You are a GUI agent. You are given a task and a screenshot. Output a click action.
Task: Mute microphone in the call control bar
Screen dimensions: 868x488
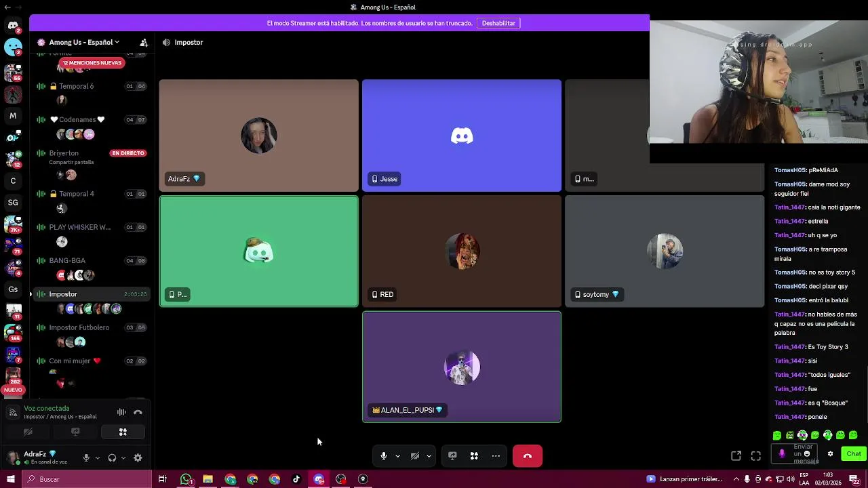(x=383, y=456)
